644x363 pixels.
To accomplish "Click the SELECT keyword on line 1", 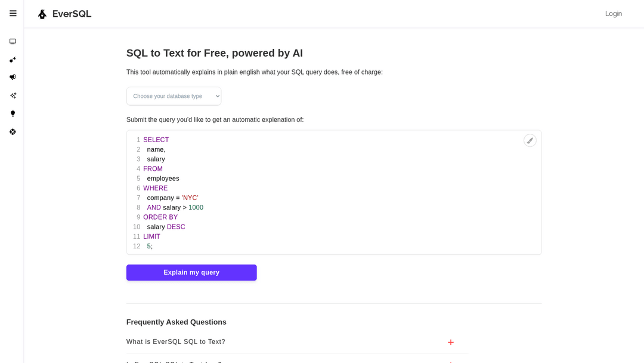I will click(x=156, y=140).
